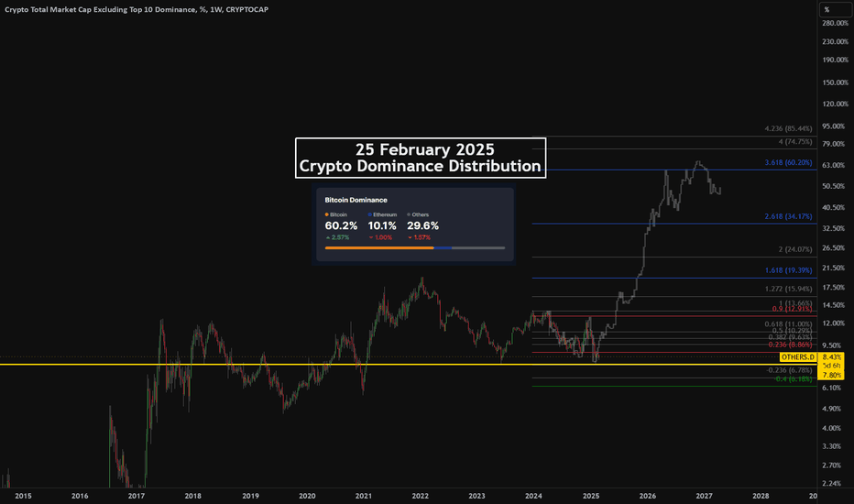Click the 63.00% price axis label

pos(833,165)
